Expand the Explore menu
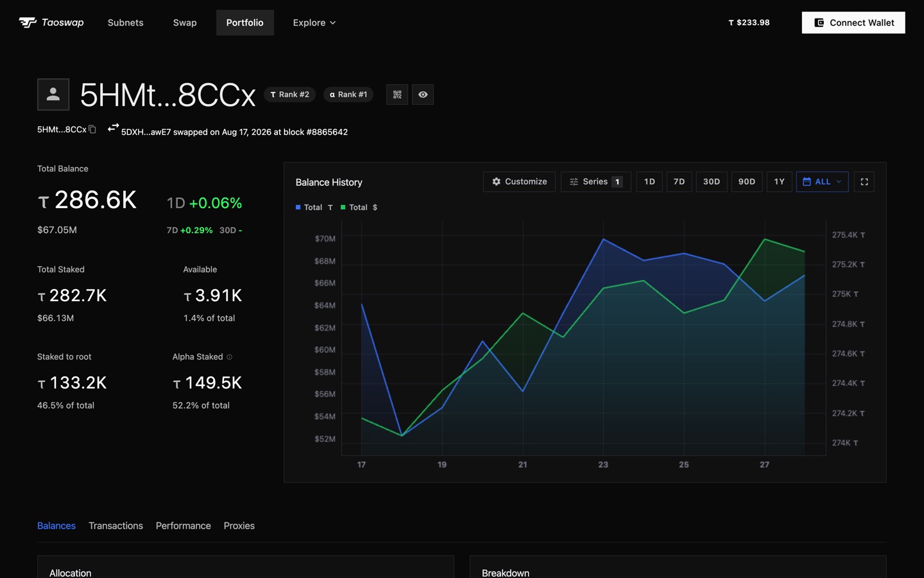This screenshot has height=578, width=924. pos(314,22)
